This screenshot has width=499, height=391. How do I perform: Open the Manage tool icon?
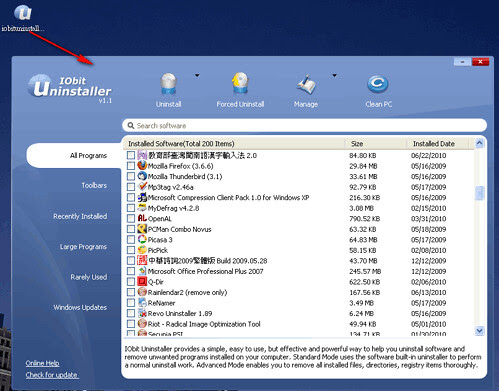tap(306, 85)
